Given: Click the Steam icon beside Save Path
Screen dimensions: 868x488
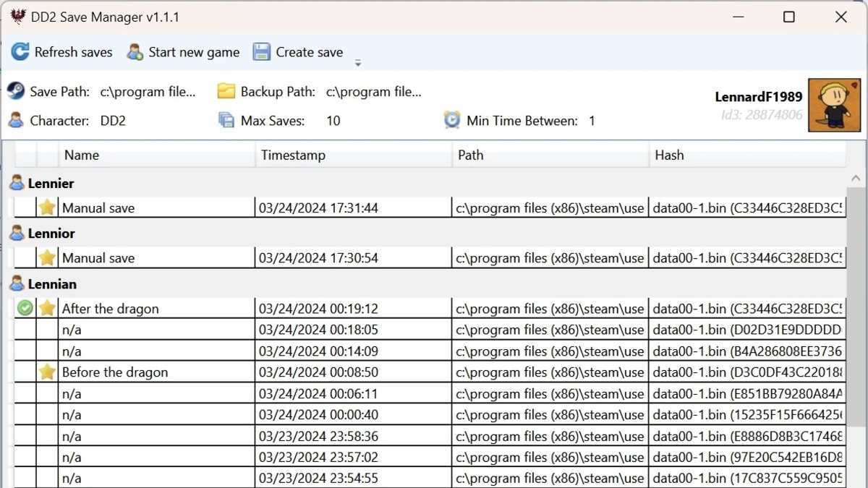Looking at the screenshot, I should (15, 91).
